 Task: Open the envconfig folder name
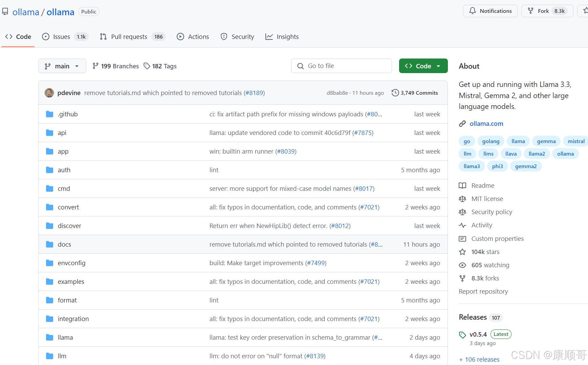pyautogui.click(x=71, y=263)
